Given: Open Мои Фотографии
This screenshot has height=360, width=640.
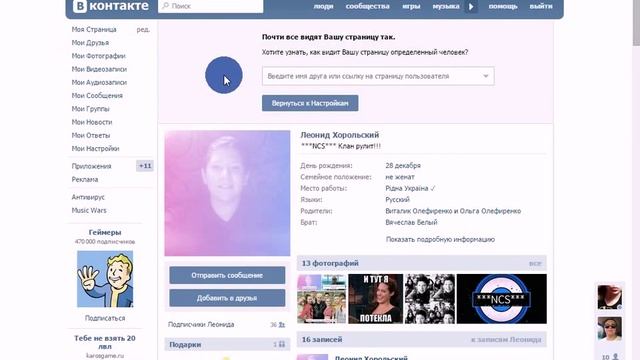Looking at the screenshot, I should [98, 56].
